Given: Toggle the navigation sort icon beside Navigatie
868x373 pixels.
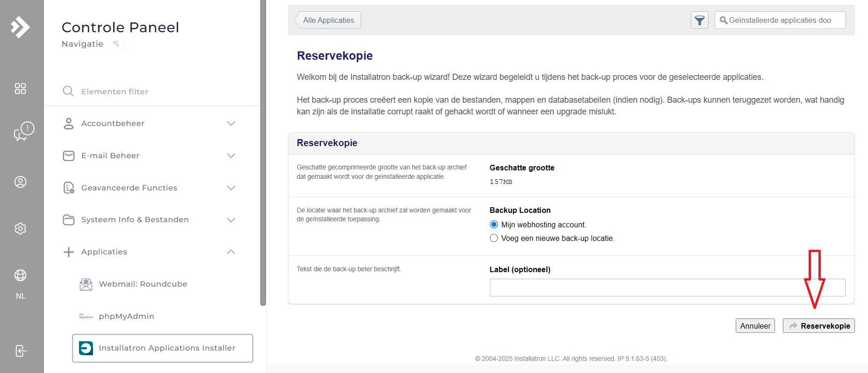Looking at the screenshot, I should pos(116,44).
